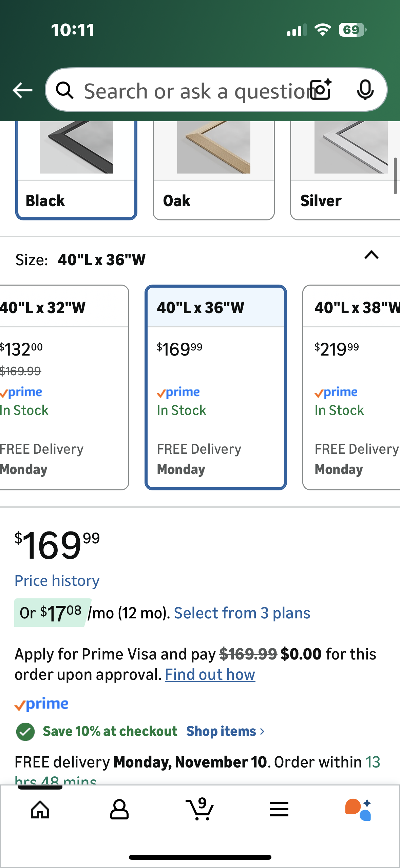Tap the microphone voice search icon

365,90
